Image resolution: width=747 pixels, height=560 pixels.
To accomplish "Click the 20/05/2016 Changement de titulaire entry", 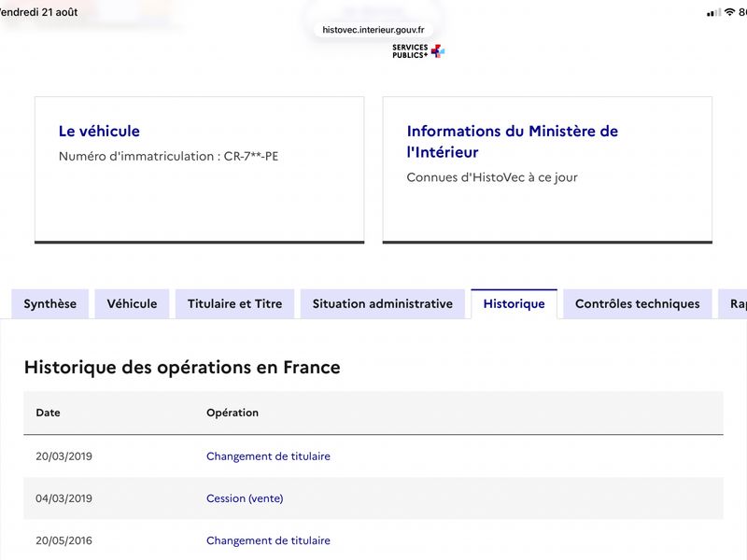I will pyautogui.click(x=268, y=540).
